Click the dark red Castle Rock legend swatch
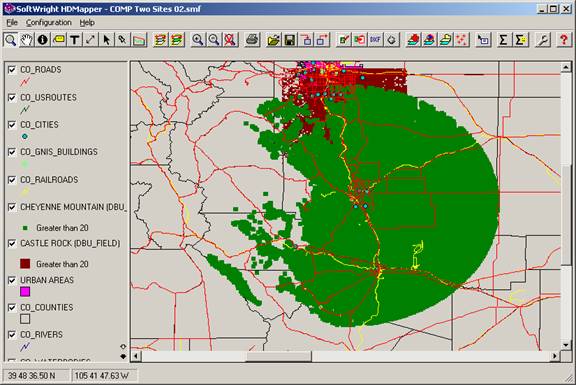Viewport: 576px width, 385px height. coord(25,264)
